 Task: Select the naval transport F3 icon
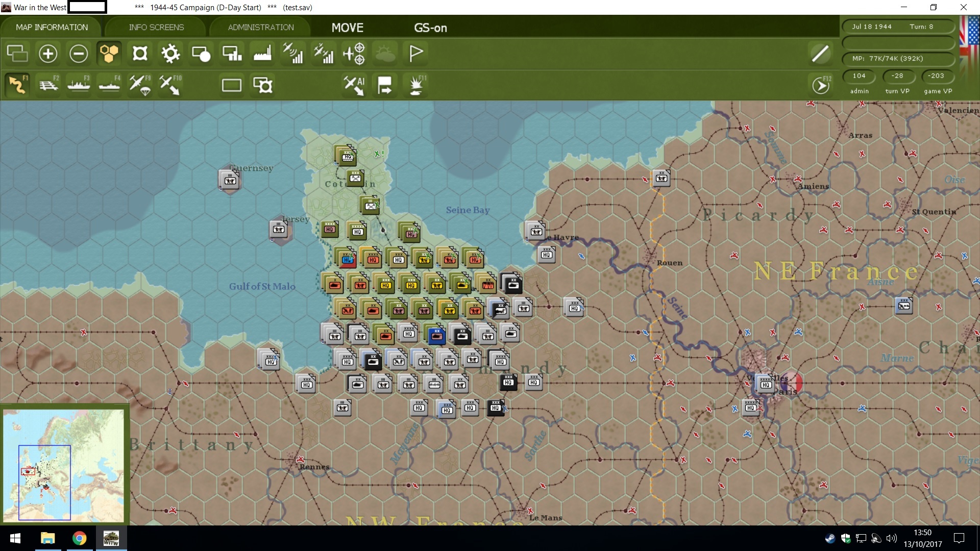point(79,85)
